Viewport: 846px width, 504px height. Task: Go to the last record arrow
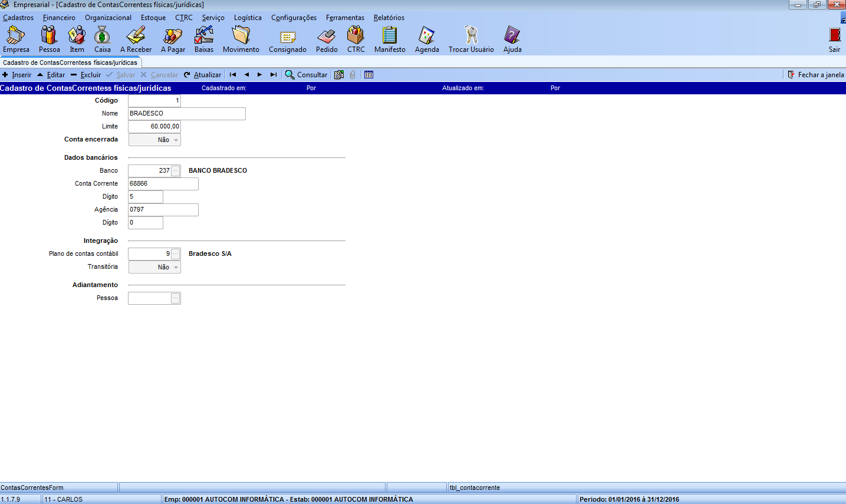tap(273, 75)
